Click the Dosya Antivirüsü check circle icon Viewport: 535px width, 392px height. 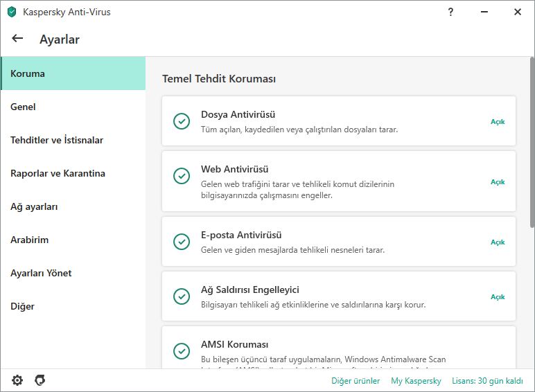pos(182,121)
